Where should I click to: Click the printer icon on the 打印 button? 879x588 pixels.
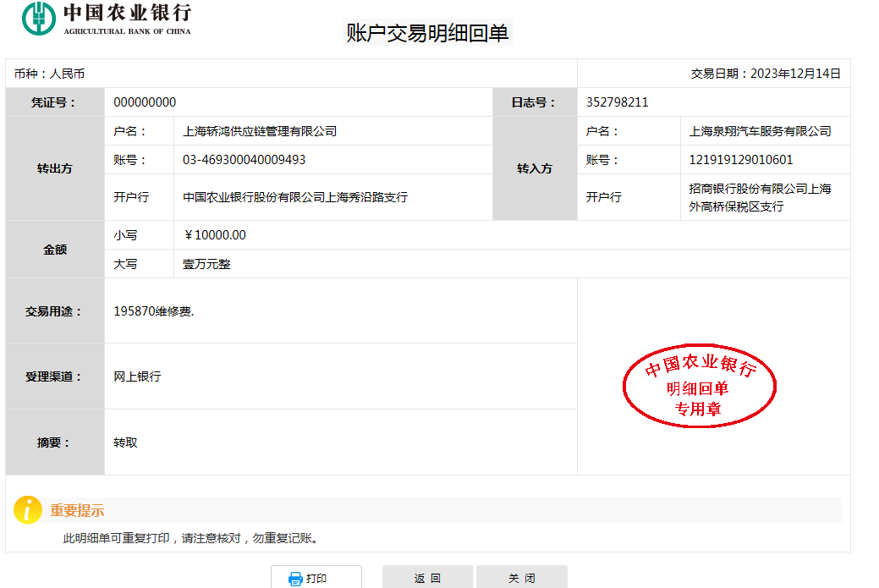click(x=295, y=579)
